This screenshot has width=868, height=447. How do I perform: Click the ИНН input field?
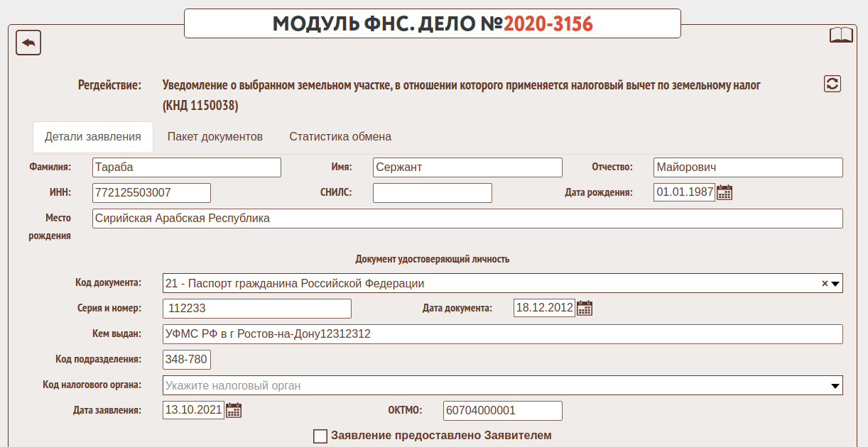151,193
